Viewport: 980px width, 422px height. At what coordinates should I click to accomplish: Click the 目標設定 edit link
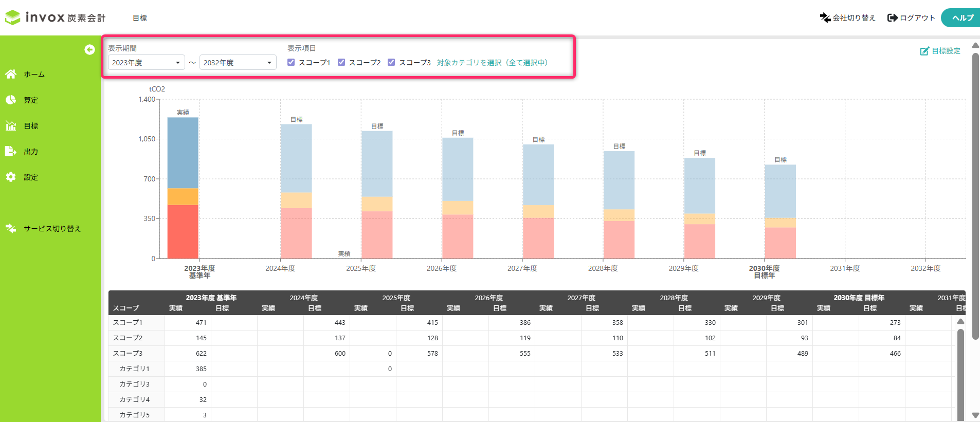940,51
